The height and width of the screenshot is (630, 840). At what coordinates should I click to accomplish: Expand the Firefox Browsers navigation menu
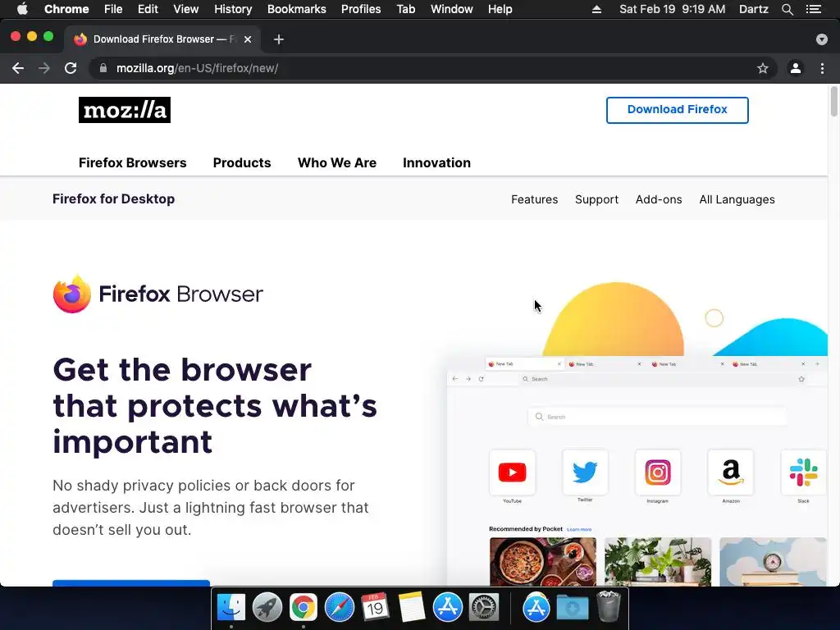pos(132,163)
